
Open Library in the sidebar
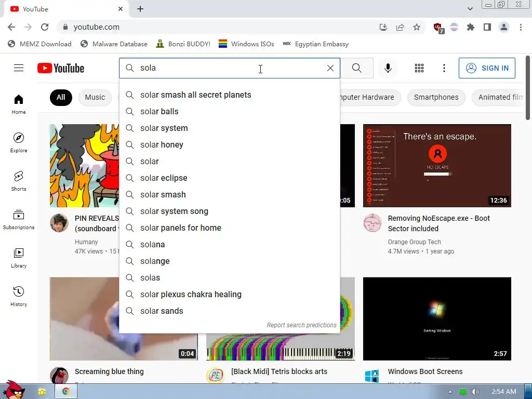click(19, 258)
